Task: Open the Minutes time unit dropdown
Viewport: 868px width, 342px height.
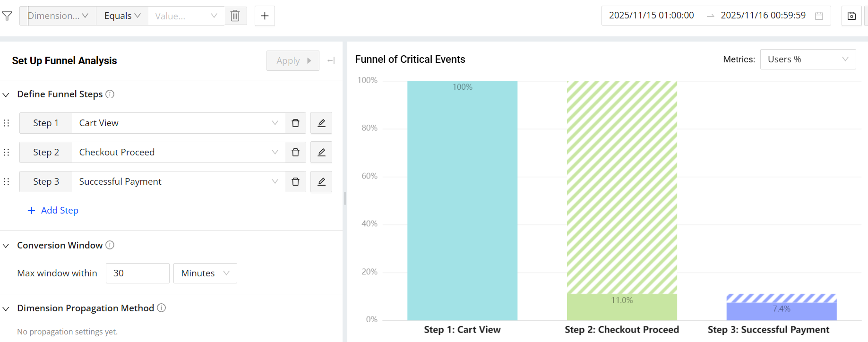Action: 205,274
